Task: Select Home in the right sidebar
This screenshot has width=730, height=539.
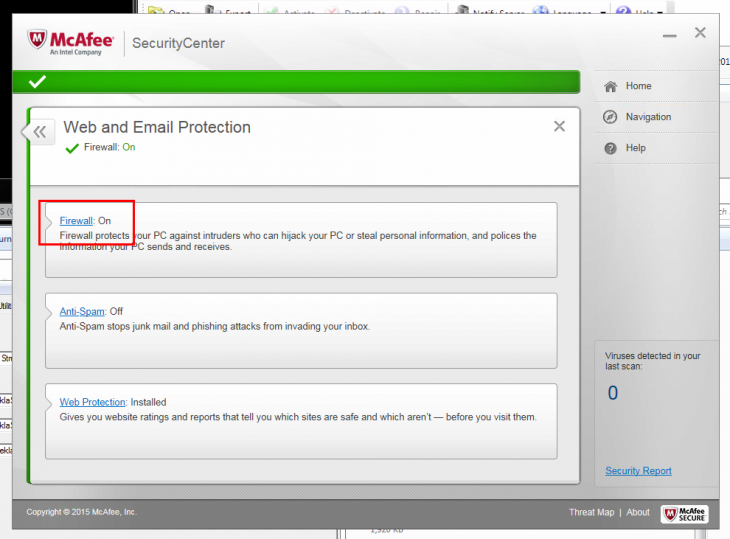Action: tap(638, 86)
